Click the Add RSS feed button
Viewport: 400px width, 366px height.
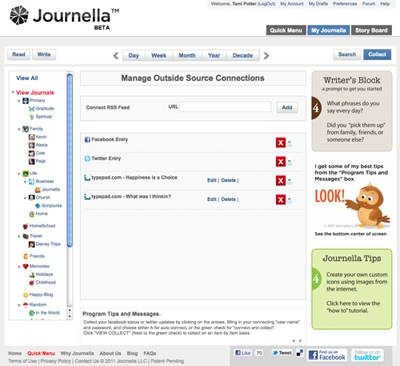[x=287, y=107]
